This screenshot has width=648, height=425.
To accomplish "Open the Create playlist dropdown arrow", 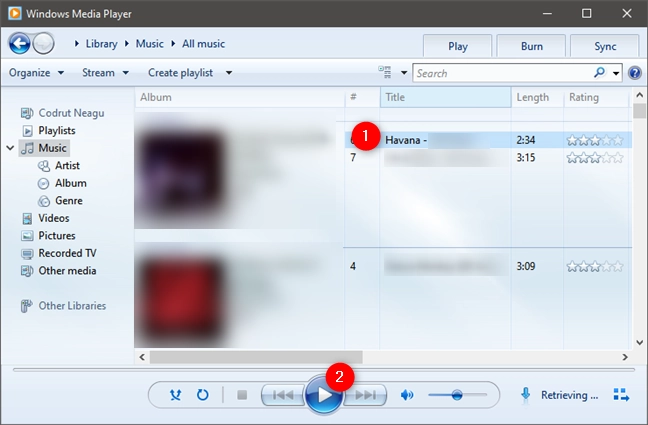I will pyautogui.click(x=229, y=73).
